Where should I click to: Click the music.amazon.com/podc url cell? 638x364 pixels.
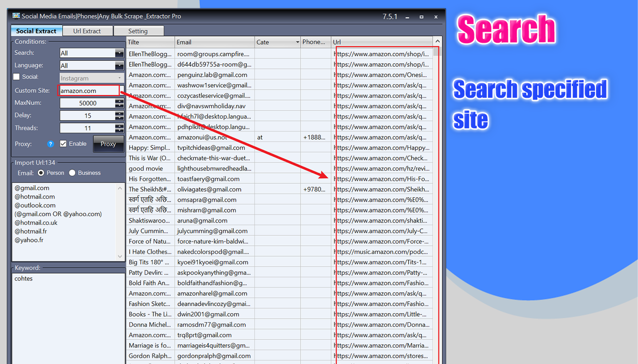382,251
